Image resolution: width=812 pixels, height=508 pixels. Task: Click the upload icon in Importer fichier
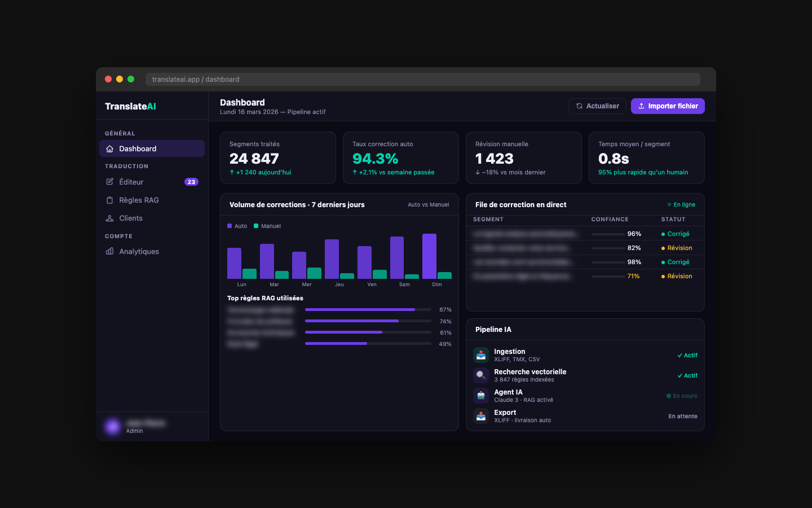pos(641,106)
